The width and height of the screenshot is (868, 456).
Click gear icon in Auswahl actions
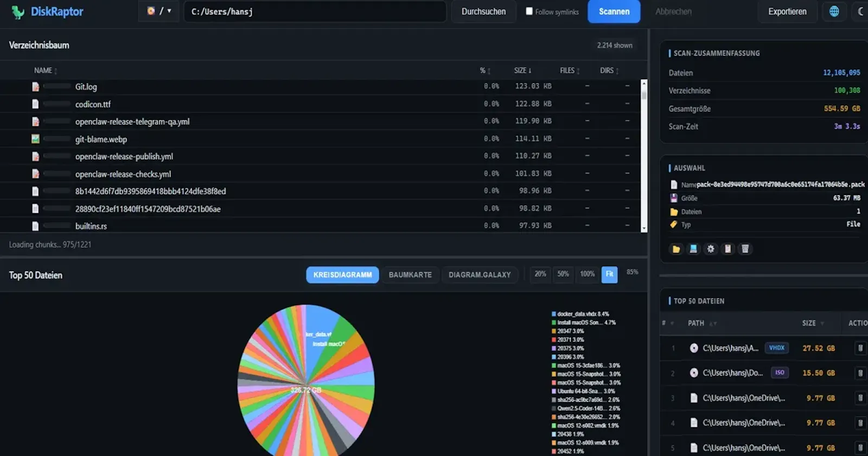tap(711, 249)
